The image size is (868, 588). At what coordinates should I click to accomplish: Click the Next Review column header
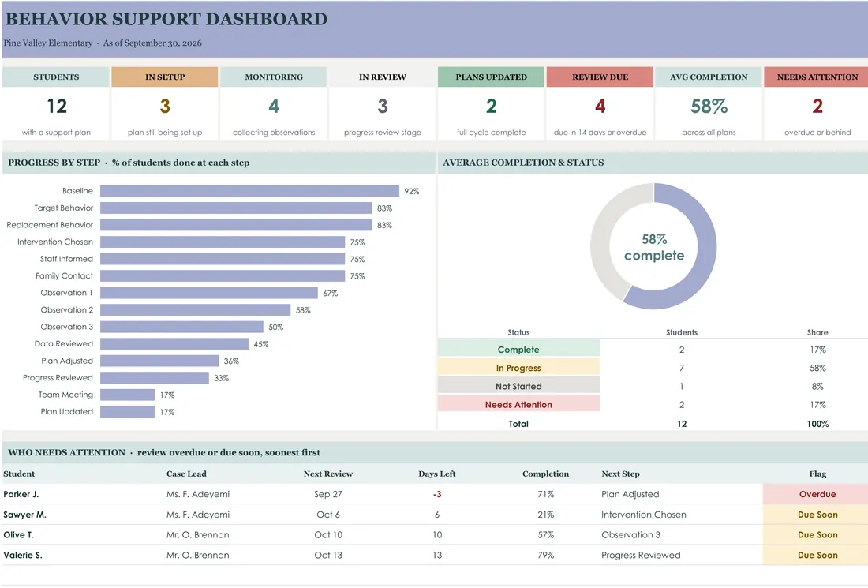(x=327, y=474)
